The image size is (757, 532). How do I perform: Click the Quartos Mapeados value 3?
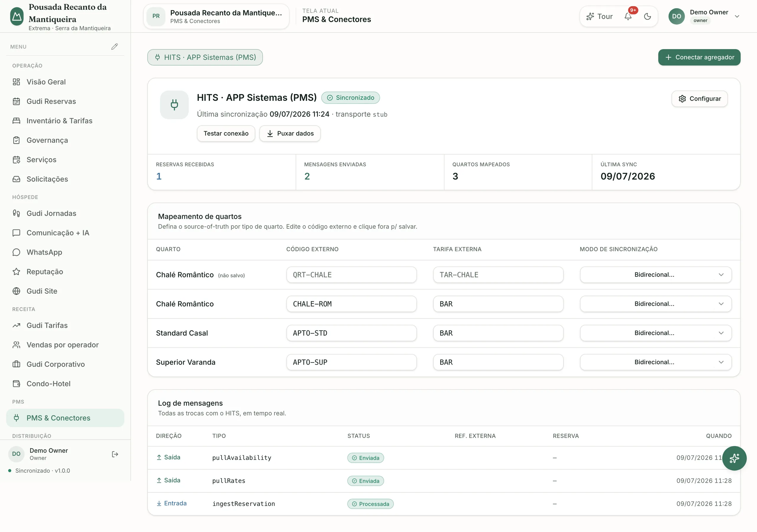pos(455,177)
